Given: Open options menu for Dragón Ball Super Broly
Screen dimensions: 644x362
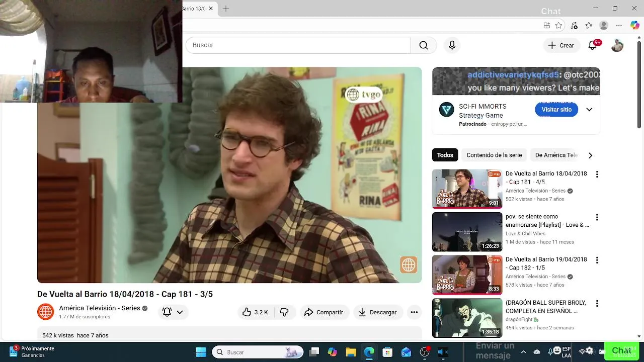Looking at the screenshot, I should click(597, 304).
